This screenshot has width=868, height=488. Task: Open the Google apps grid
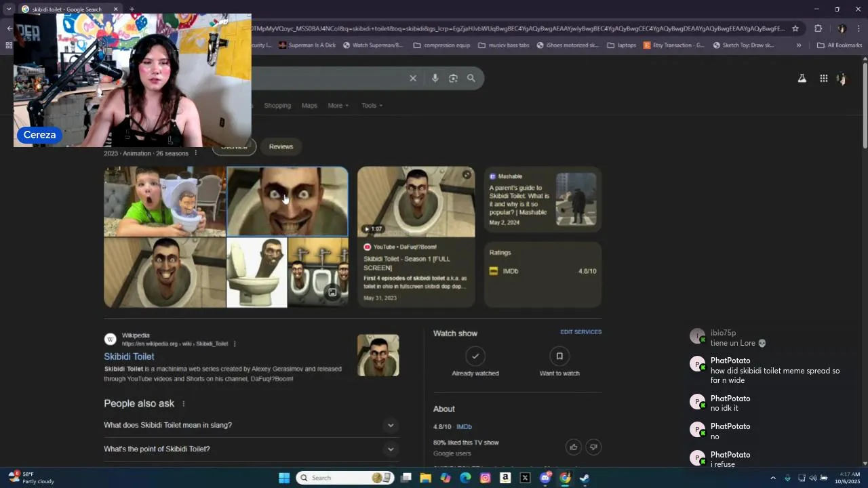tap(823, 79)
